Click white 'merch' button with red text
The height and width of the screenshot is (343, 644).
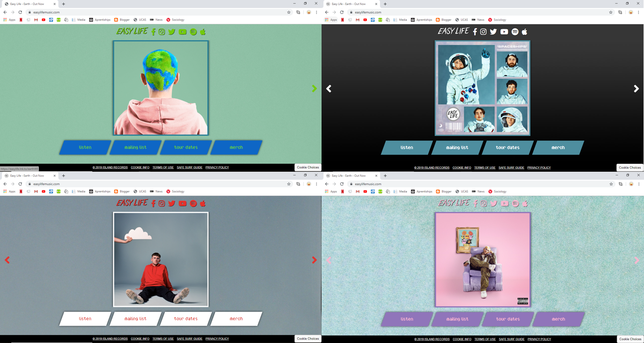[x=236, y=319]
